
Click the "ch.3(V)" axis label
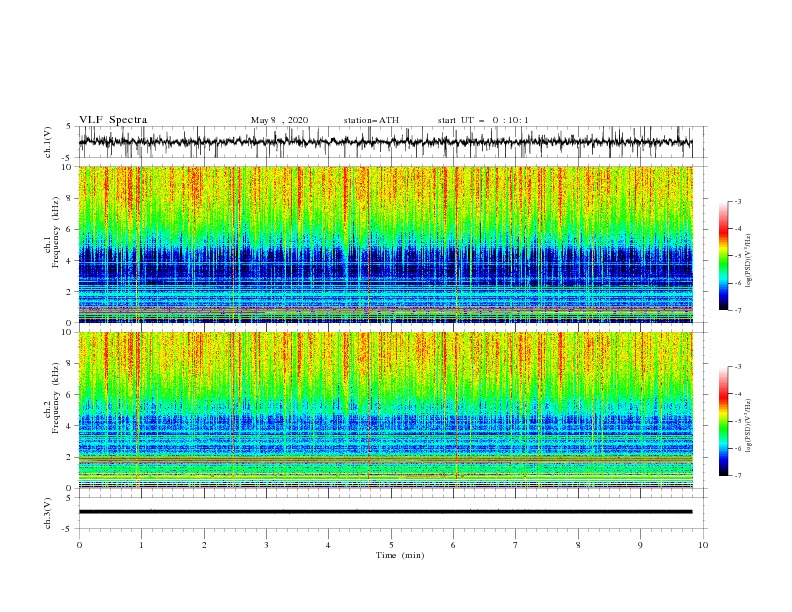pyautogui.click(x=48, y=513)
